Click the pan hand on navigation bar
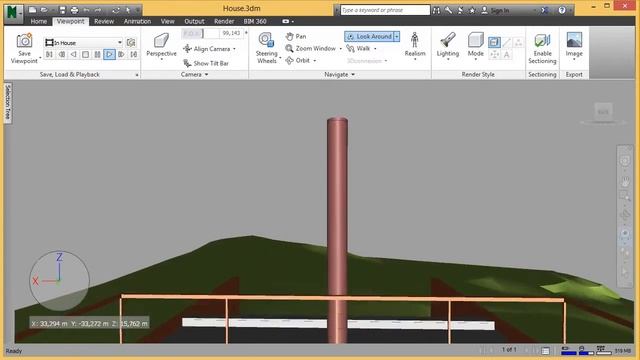The width and height of the screenshot is (640, 360). (x=625, y=181)
